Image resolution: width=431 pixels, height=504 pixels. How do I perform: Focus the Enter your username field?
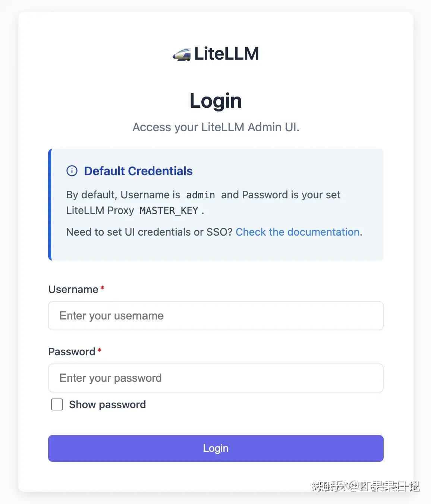click(x=215, y=316)
